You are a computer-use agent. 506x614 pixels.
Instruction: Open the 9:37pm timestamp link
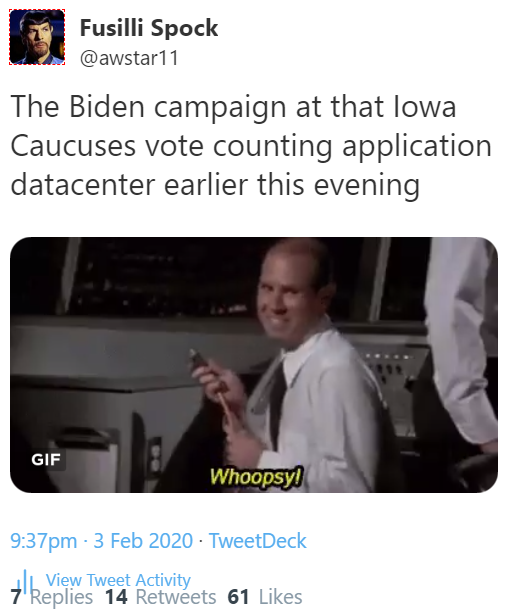(x=43, y=541)
